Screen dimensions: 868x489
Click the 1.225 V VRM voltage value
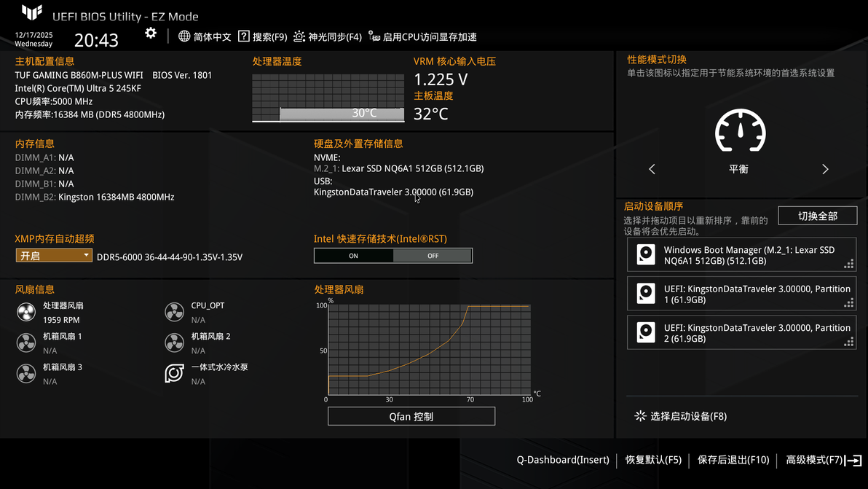[441, 79]
